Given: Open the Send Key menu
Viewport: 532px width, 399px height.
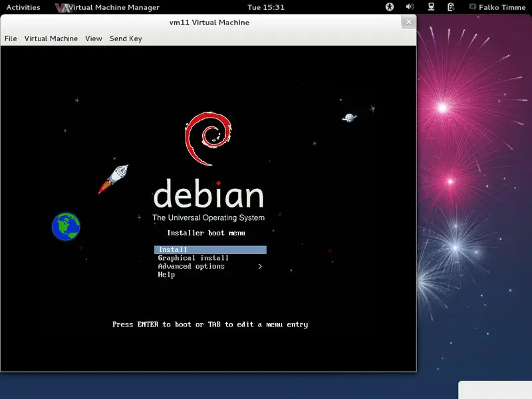Looking at the screenshot, I should (126, 39).
